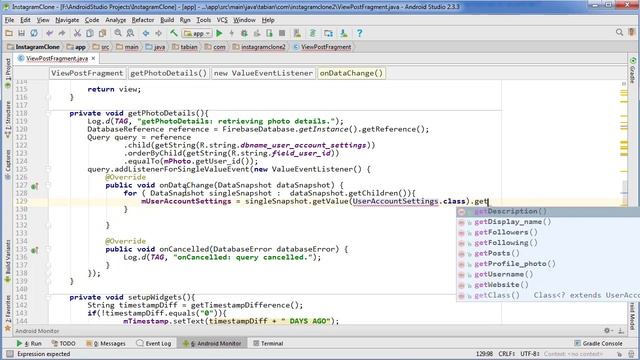640x360 pixels.
Task: Redo action toolbar icon
Action: click(62, 33)
